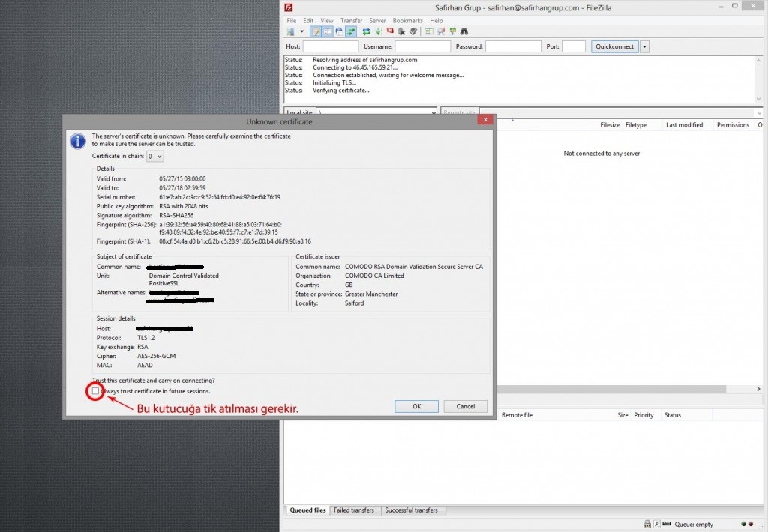Toggle the local directory tree icon
This screenshot has height=532, width=768.
click(x=328, y=31)
